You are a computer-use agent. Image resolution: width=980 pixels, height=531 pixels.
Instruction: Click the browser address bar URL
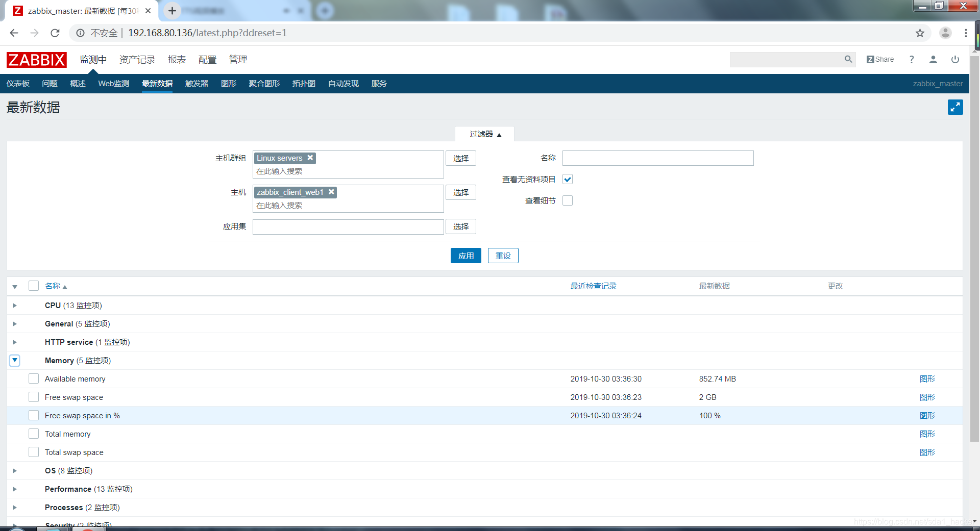coord(207,33)
